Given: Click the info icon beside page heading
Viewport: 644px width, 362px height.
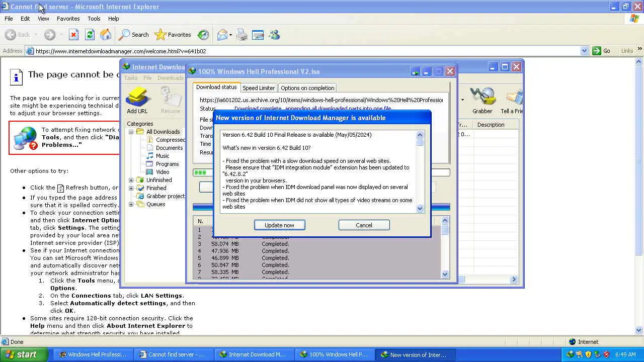Looking at the screenshot, I should (x=17, y=77).
